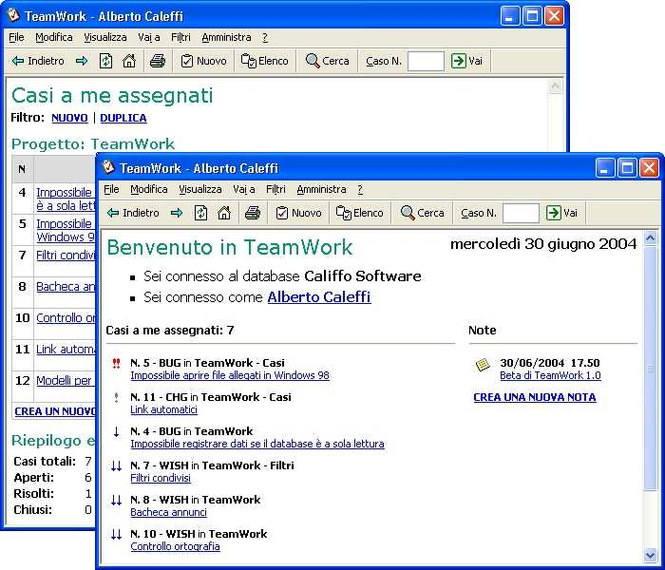Click N column header in back window table
This screenshot has width=665, height=570.
tap(22, 169)
